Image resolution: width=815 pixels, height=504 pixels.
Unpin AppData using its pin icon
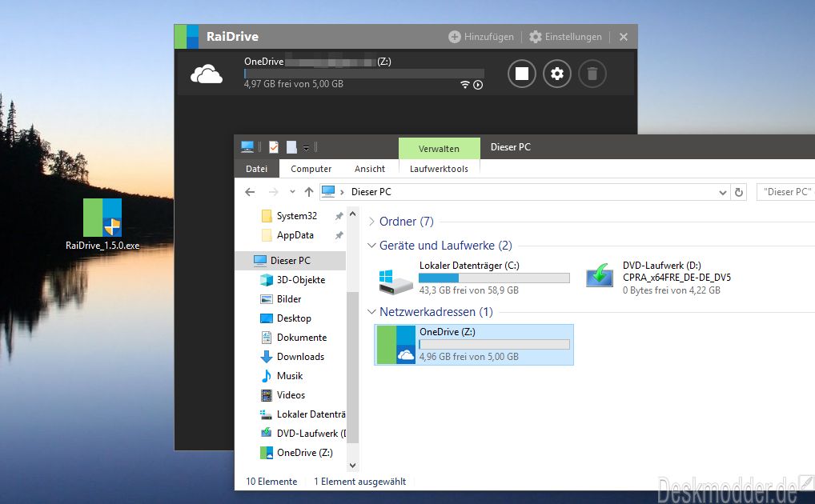(x=339, y=235)
